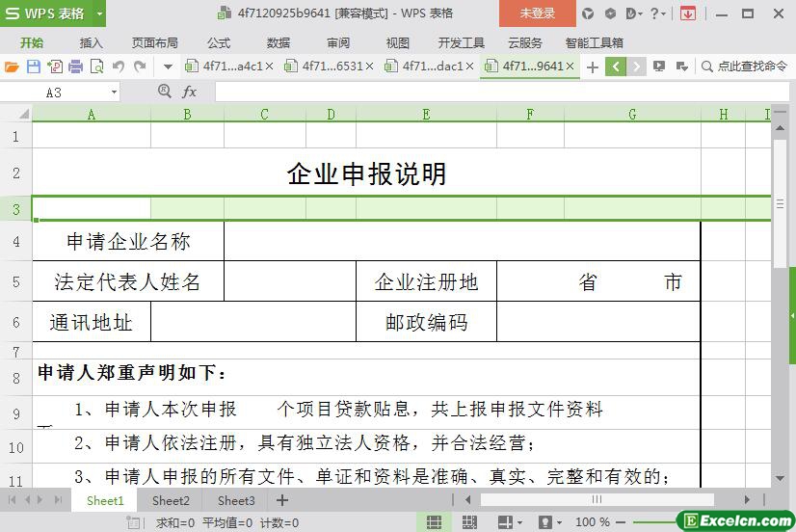Viewport: 796px width, 532px height.
Task: Open the 插入 ribbon tab
Action: coord(91,43)
